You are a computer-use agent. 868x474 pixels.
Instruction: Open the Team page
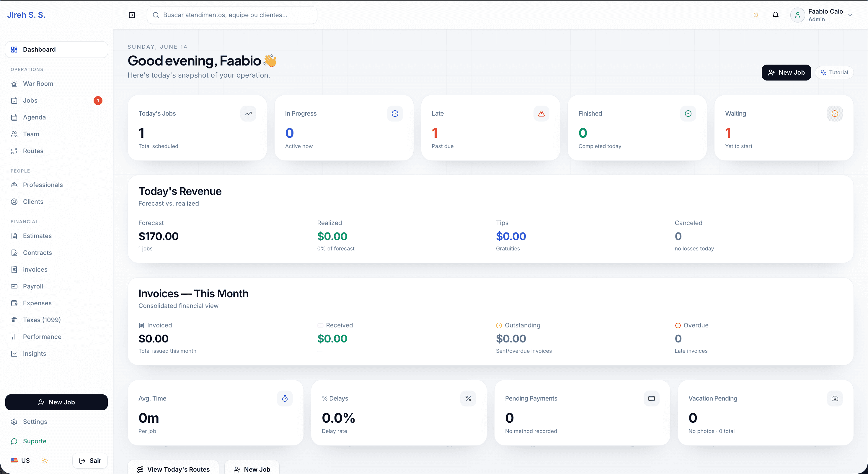(57, 134)
